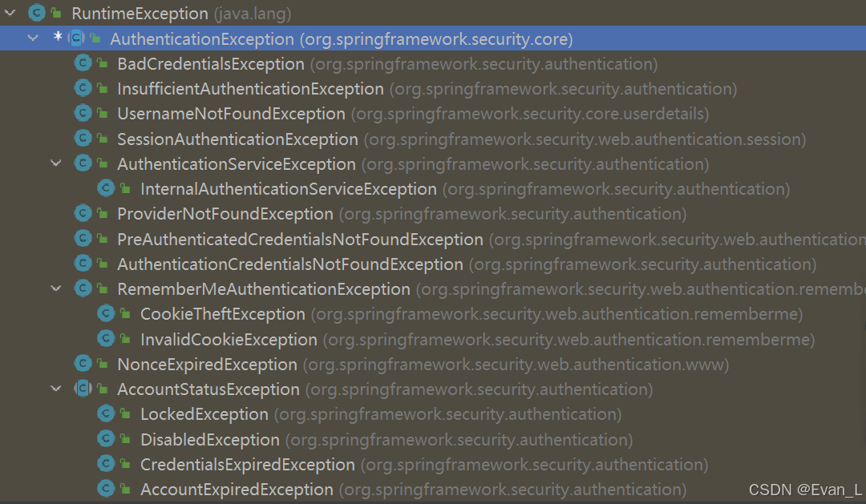Select ProviderNotFoundException in the hierarchy
The width and height of the screenshot is (866, 504).
225,214
